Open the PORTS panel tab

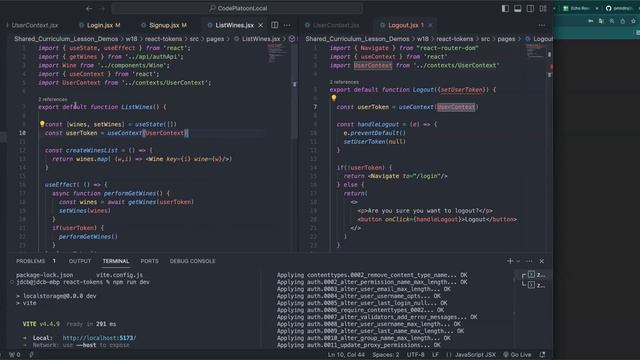coord(149,261)
